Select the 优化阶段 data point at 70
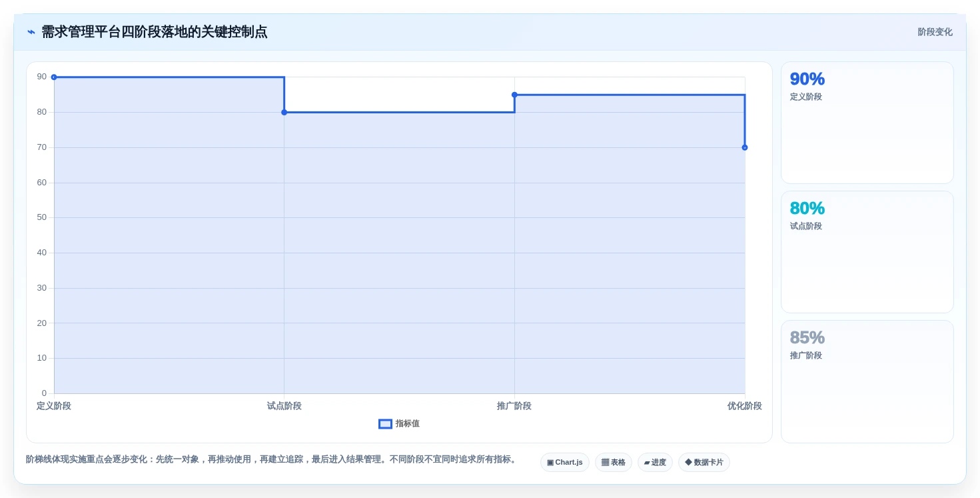 click(x=745, y=147)
